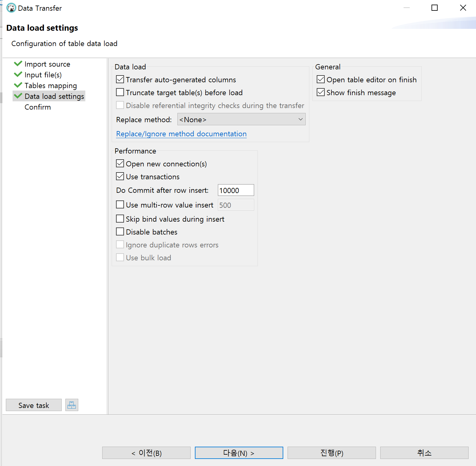Click the task export icon beside Save task

(72, 405)
